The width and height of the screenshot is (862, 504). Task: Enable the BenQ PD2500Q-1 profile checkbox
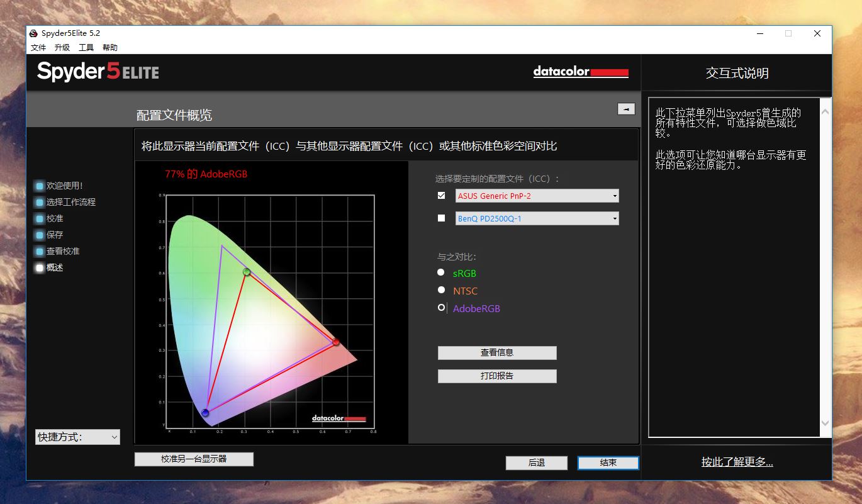441,218
